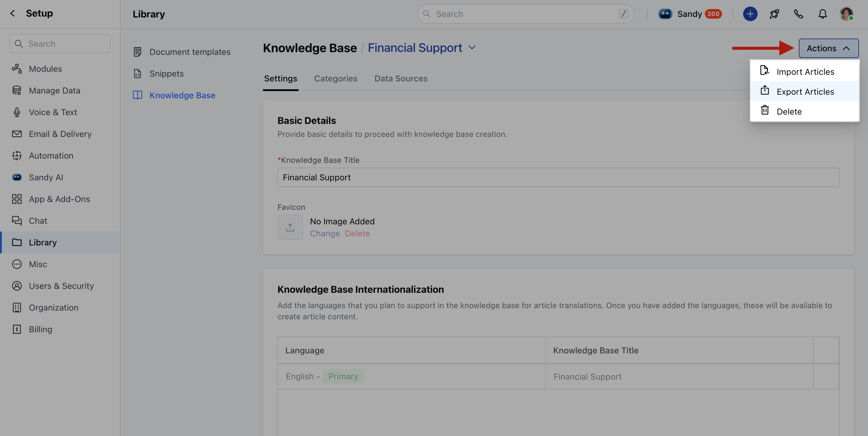Focus the Knowledge Base Title input field
Screen dimensions: 868x436
[x=558, y=177]
